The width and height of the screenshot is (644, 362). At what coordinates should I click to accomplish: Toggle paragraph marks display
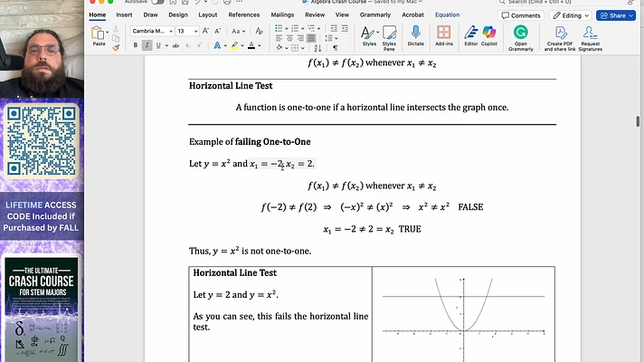(x=336, y=48)
